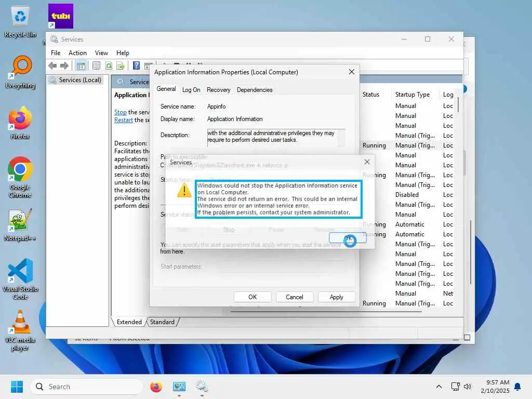Open the network icon in system tray
Image resolution: width=532 pixels, height=399 pixels.
click(455, 387)
